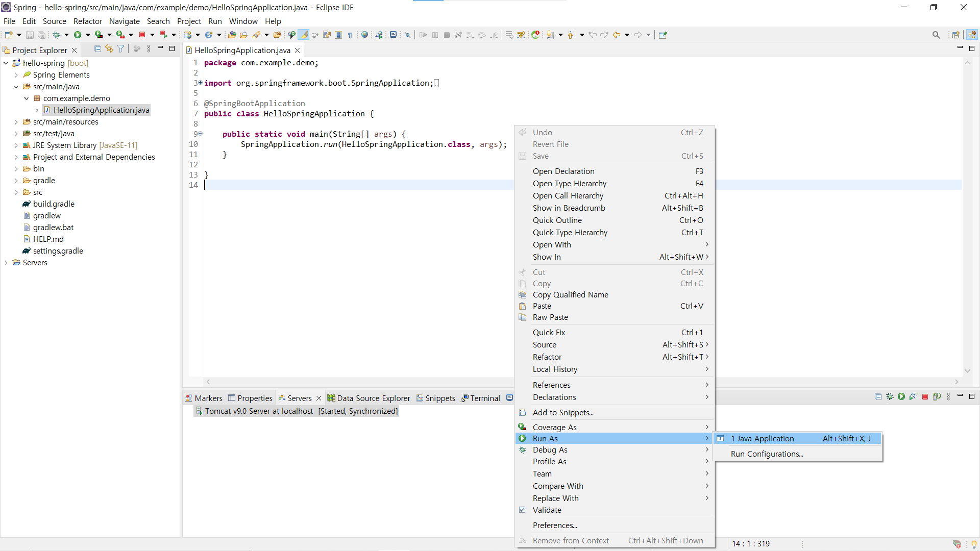Viewport: 980px width, 551px height.
Task: Open the Run button dropdown arrow
Action: pyautogui.click(x=88, y=35)
